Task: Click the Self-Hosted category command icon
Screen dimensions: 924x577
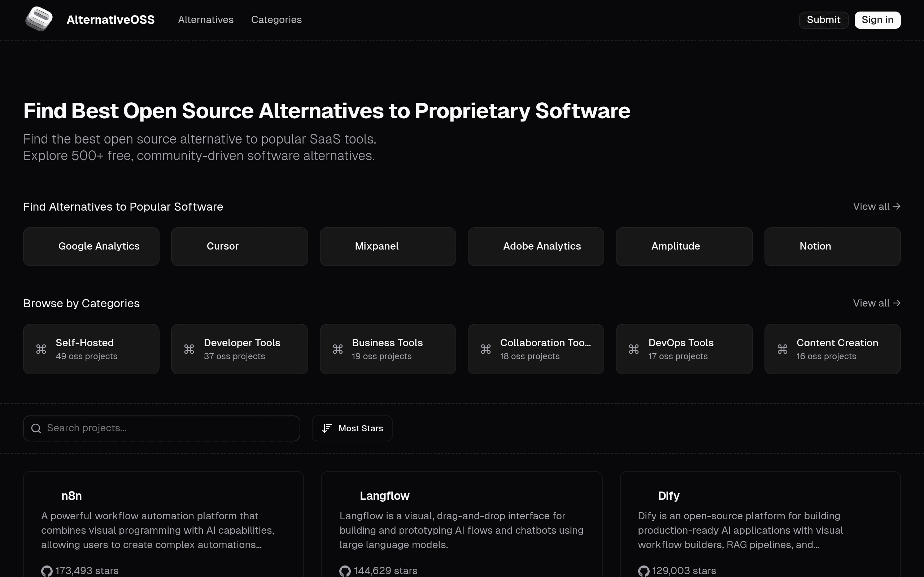Action: point(41,349)
